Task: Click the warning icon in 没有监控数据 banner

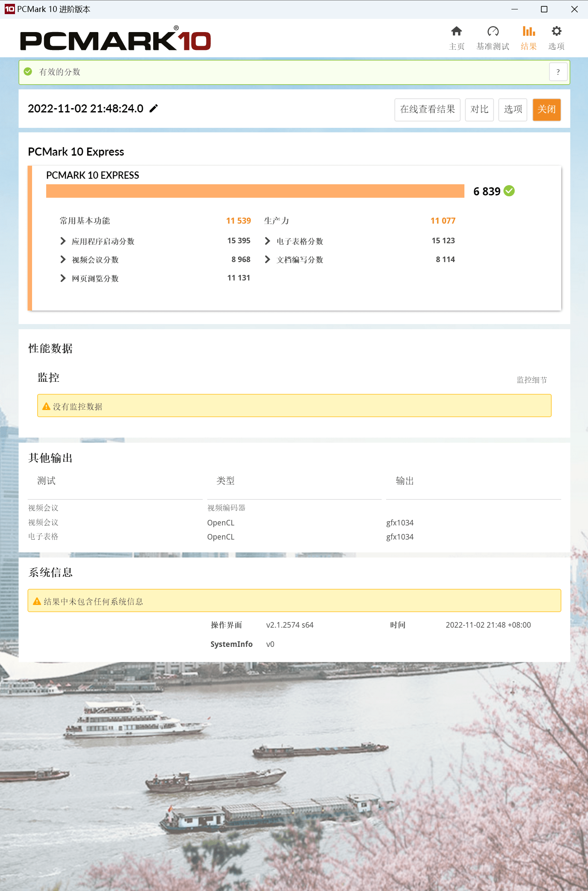Action: [x=46, y=406]
